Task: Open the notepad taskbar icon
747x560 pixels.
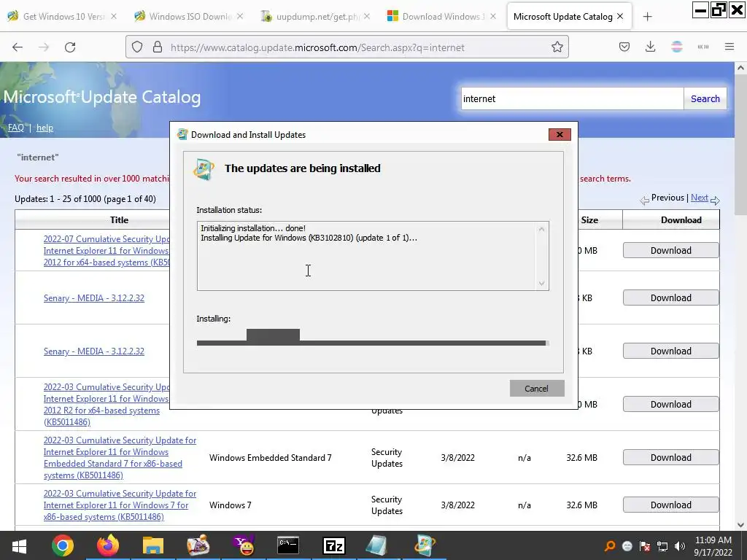Action: point(377,545)
